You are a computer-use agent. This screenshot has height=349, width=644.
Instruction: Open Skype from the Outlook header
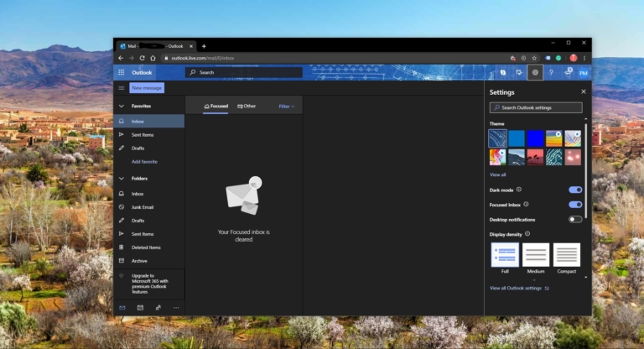coord(503,72)
